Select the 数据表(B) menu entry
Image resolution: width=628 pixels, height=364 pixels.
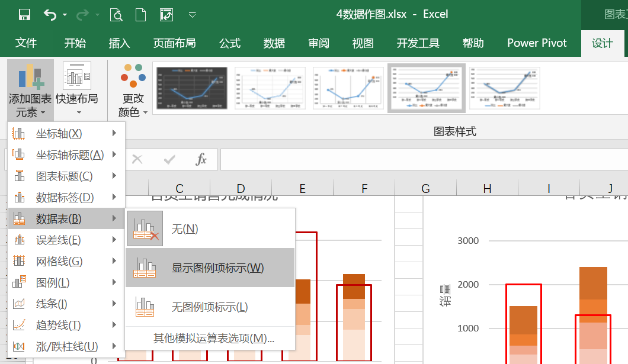[x=66, y=218]
